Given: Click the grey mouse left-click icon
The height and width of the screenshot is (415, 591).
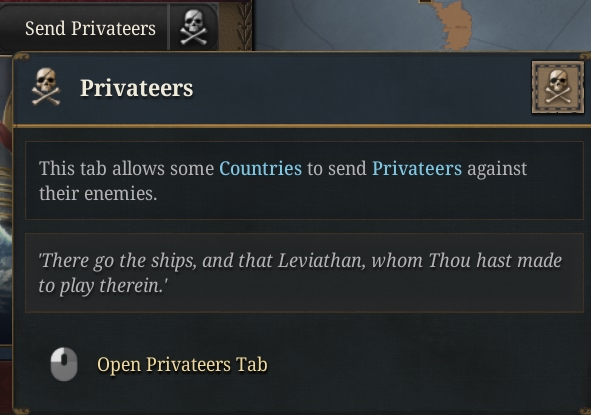Looking at the screenshot, I should pyautogui.click(x=64, y=364).
